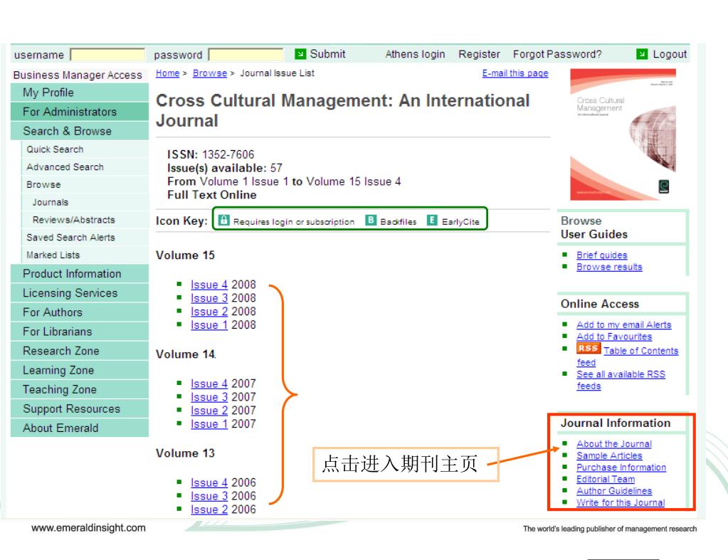Click the Logout text label

point(670,54)
